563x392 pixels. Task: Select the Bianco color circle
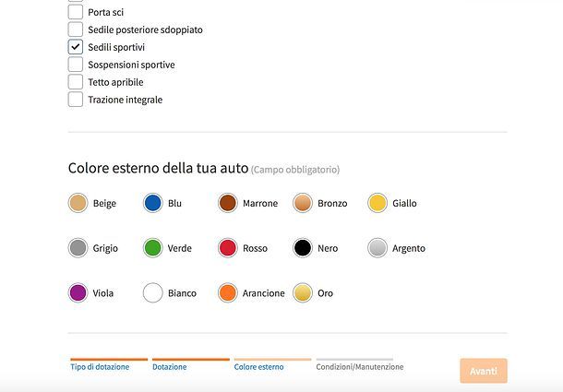(x=153, y=293)
